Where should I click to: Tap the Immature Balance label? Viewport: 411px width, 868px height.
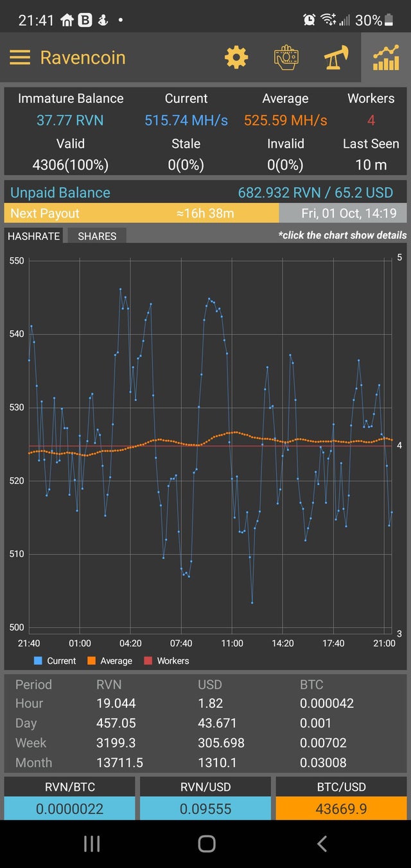coord(71,98)
